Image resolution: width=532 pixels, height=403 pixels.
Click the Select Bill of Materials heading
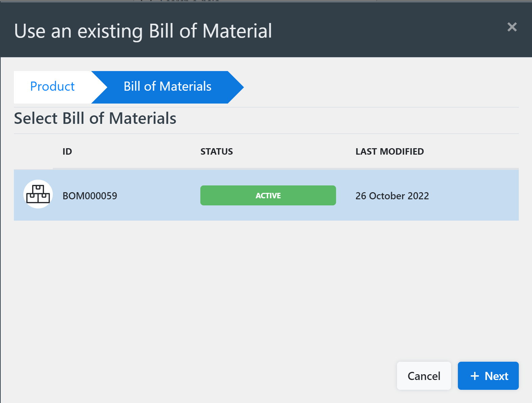click(95, 118)
